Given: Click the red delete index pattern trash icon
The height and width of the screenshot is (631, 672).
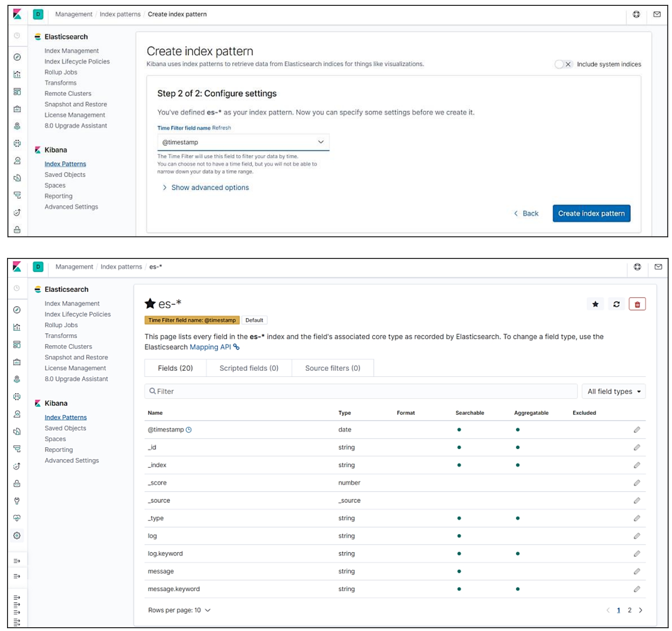Looking at the screenshot, I should point(637,304).
